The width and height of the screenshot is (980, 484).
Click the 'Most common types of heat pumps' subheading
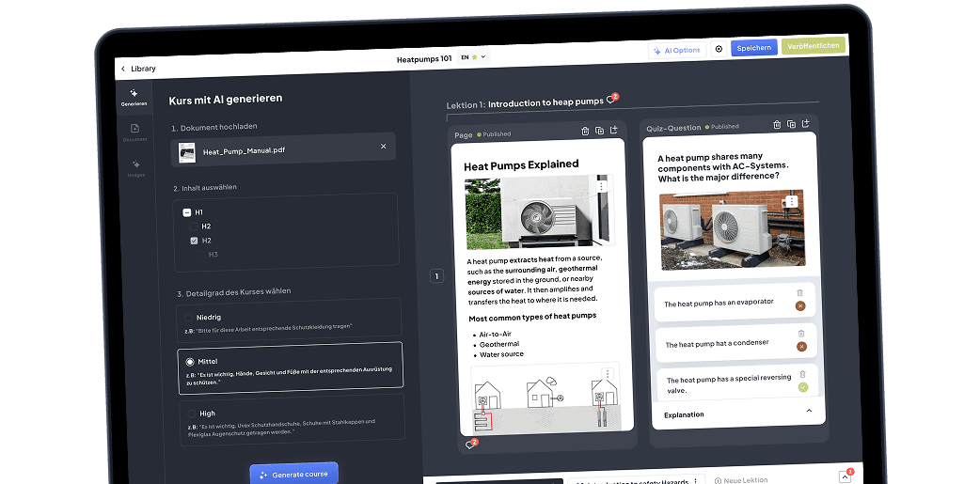(x=532, y=316)
